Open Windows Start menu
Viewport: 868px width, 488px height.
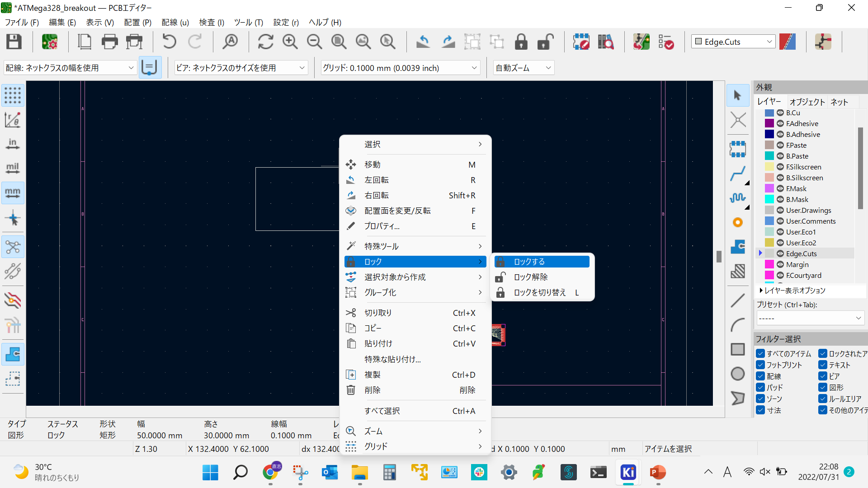click(210, 472)
